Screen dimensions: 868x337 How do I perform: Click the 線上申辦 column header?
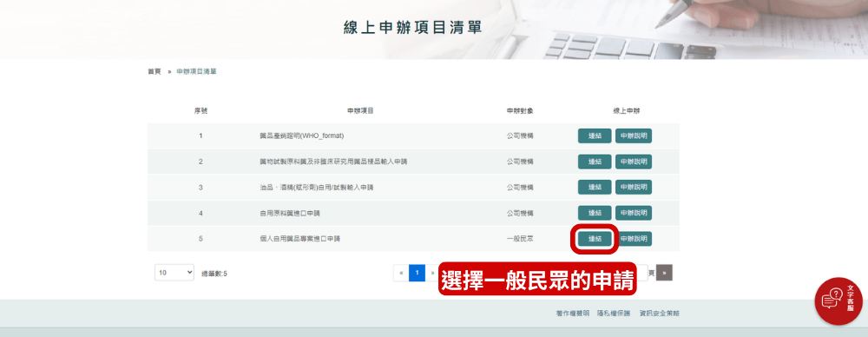click(626, 111)
